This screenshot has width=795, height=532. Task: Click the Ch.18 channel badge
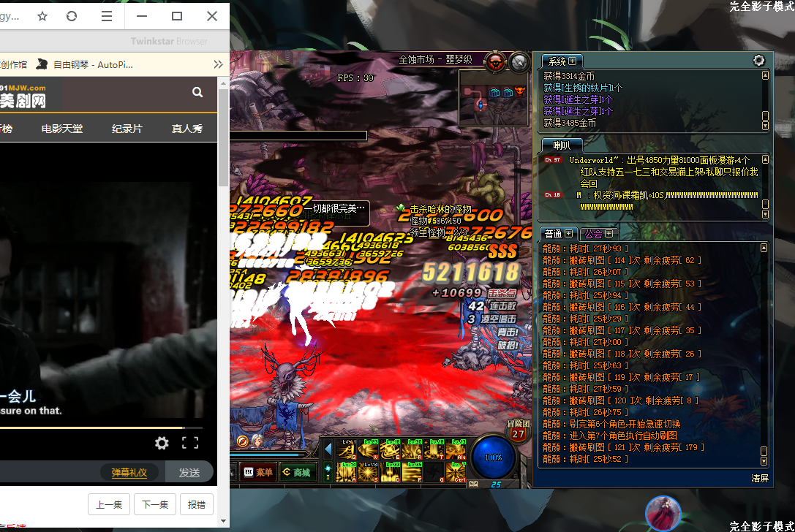click(553, 194)
